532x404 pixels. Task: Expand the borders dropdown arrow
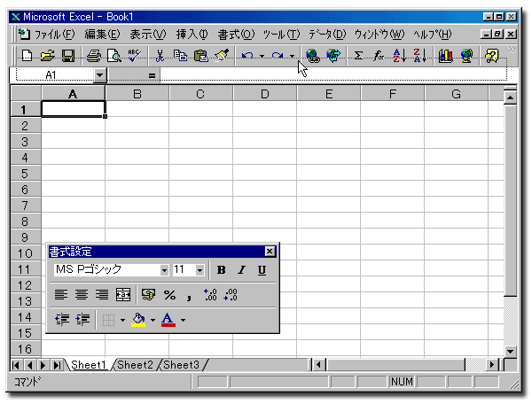coord(123,320)
